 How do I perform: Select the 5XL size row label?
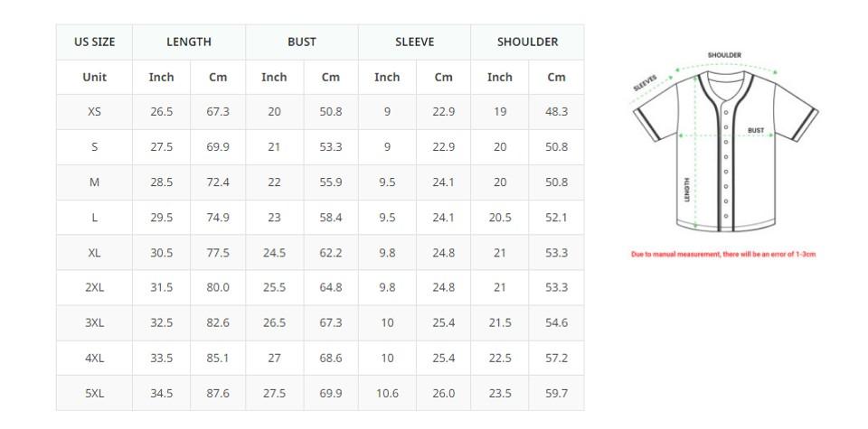pyautogui.click(x=95, y=394)
